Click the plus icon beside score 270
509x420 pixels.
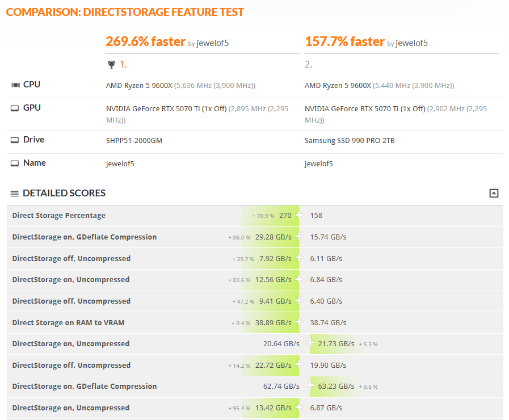click(299, 215)
